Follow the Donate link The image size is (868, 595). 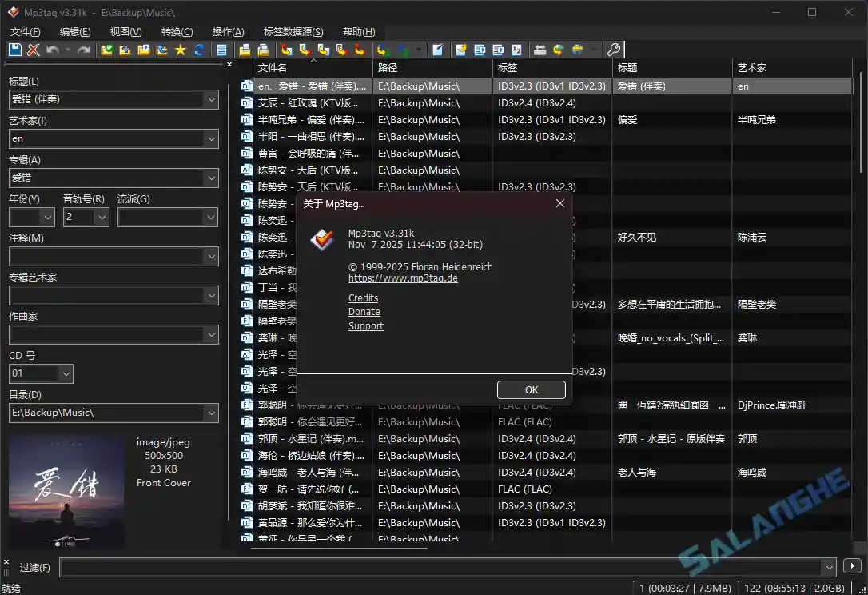click(x=364, y=312)
